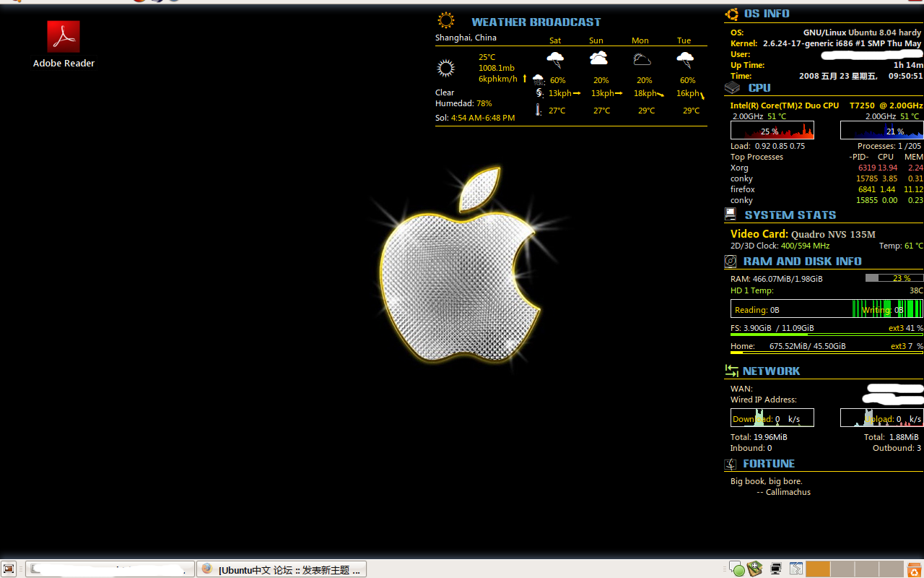Click the wind icon in the forecast row
This screenshot has height=578, width=924.
[x=539, y=92]
